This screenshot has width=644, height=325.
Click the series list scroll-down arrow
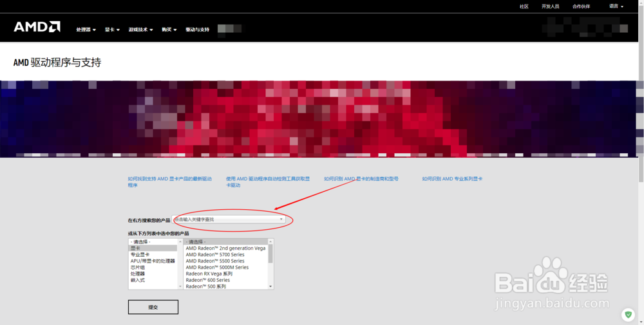(270, 286)
